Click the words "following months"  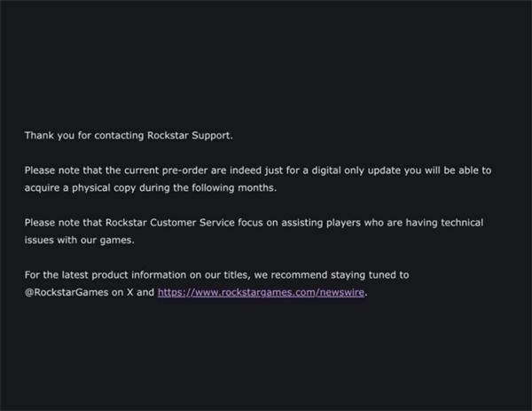234,188
